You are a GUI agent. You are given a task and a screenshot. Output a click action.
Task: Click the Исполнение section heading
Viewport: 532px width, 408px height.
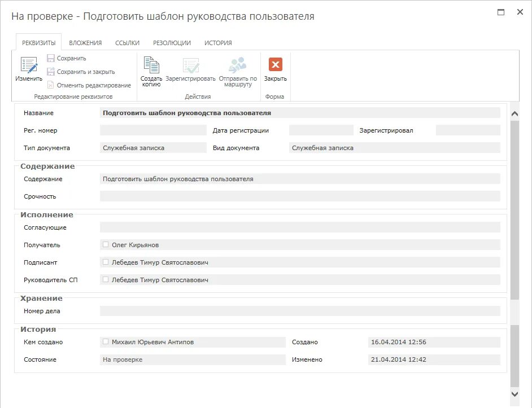click(47, 214)
